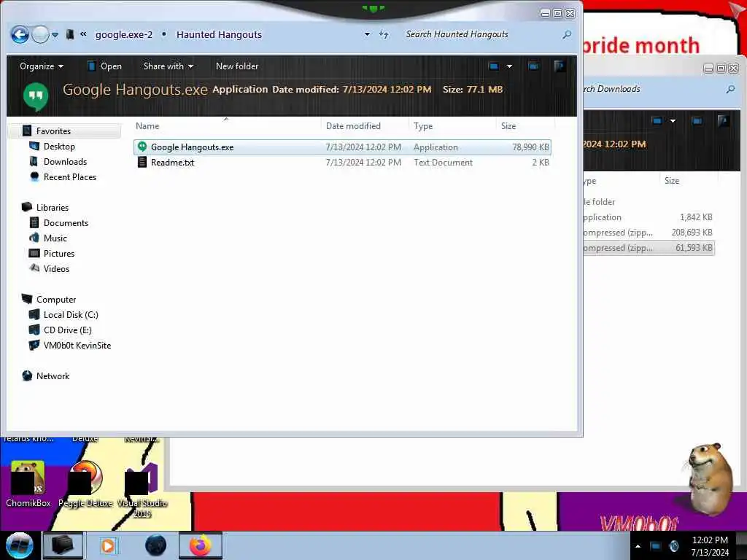The width and height of the screenshot is (747, 560).
Task: Show hidden system tray icons
Action: pos(638,546)
